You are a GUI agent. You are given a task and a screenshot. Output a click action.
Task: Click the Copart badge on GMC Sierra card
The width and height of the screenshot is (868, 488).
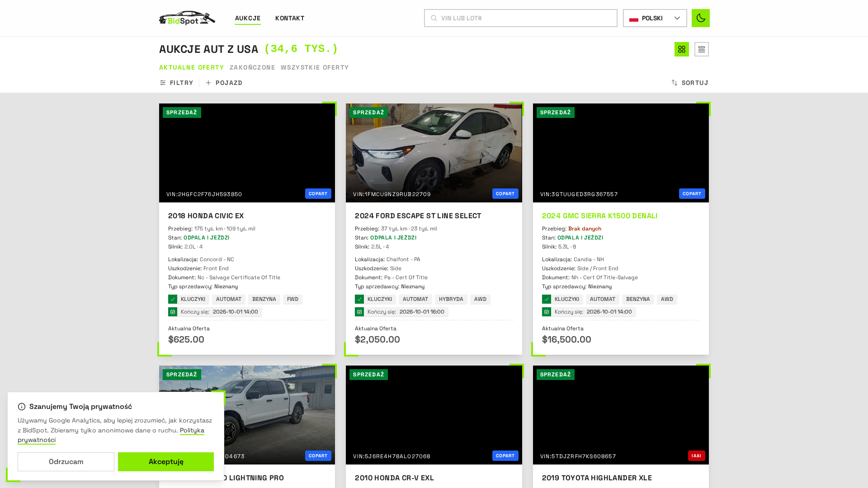point(692,193)
